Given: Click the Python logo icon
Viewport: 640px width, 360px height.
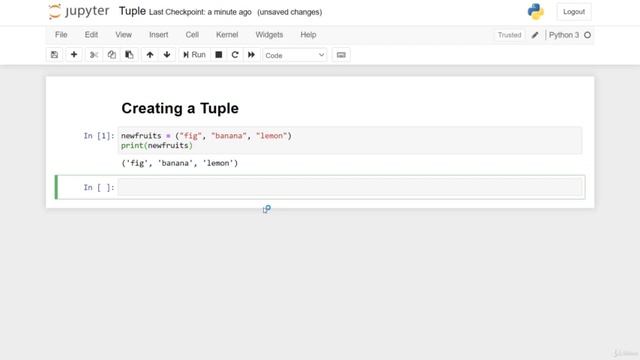Looking at the screenshot, I should tap(536, 11).
